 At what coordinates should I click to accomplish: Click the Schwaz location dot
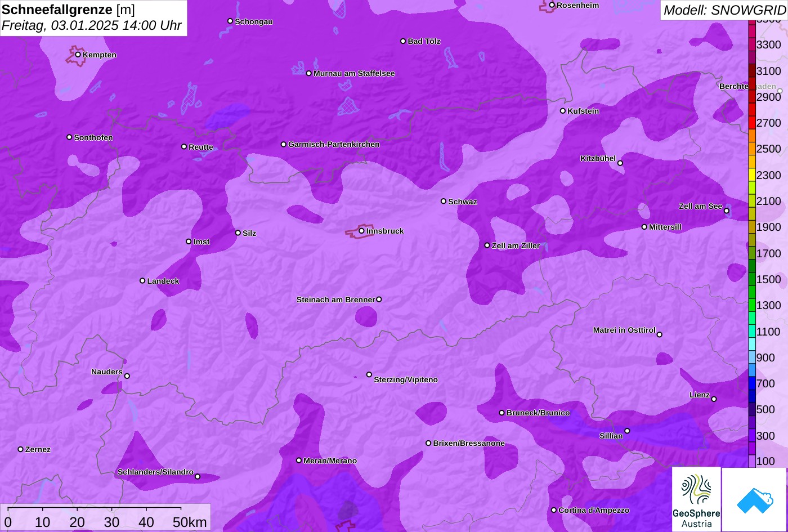coord(443,201)
